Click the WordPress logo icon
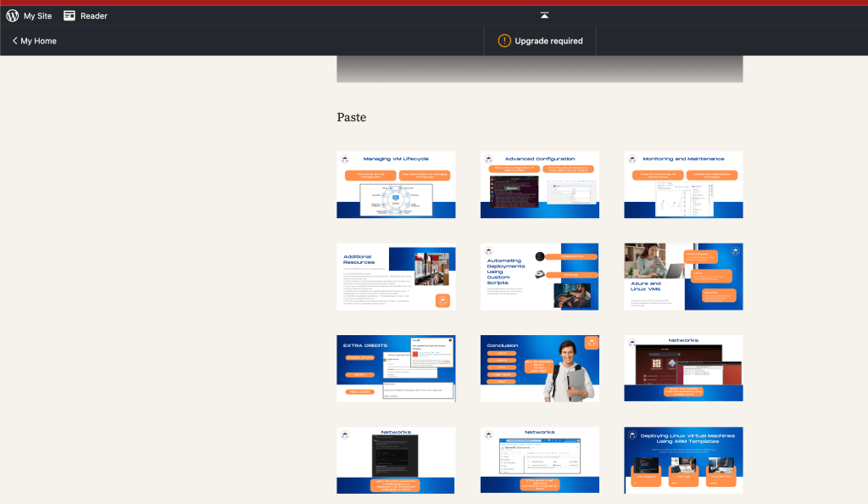 click(x=12, y=15)
